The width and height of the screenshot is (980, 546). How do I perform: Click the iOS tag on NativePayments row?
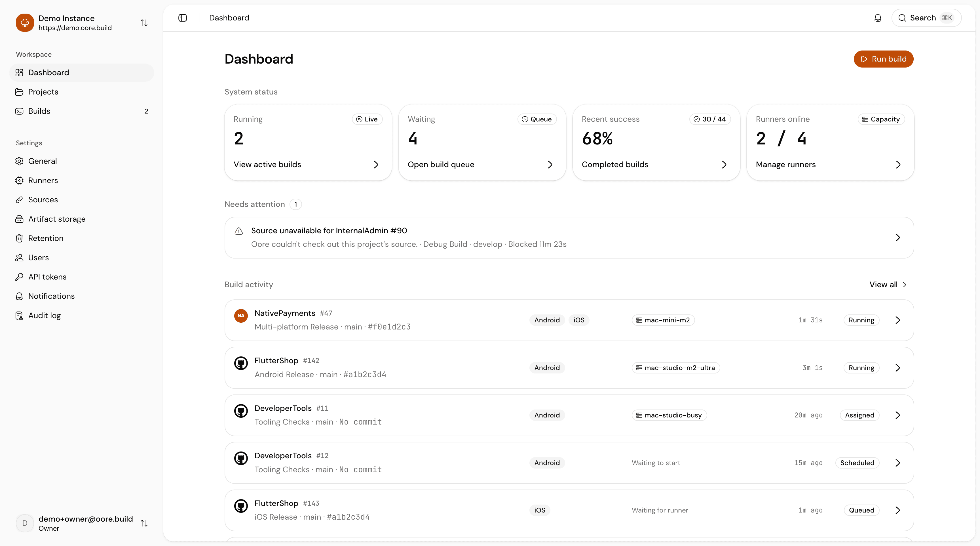pyautogui.click(x=579, y=320)
